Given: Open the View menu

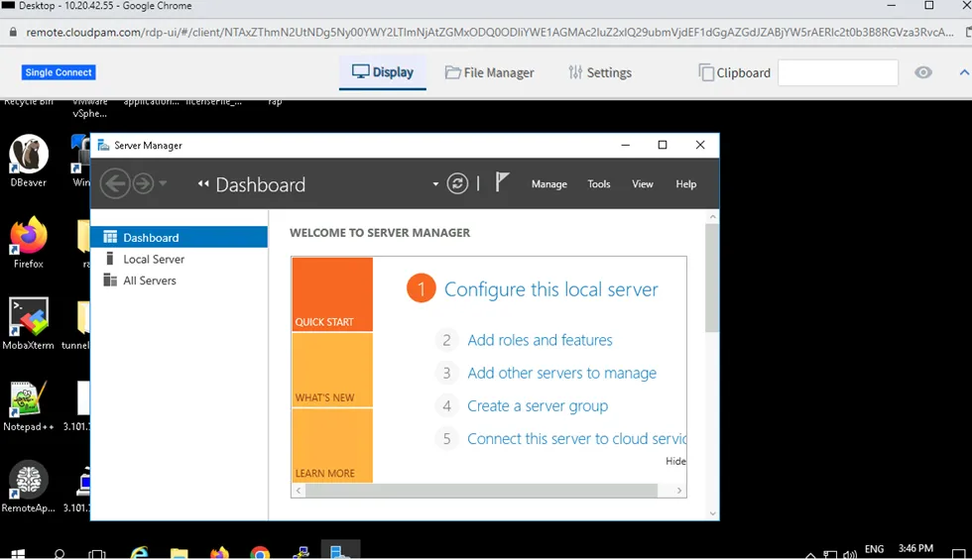Looking at the screenshot, I should pos(643,184).
